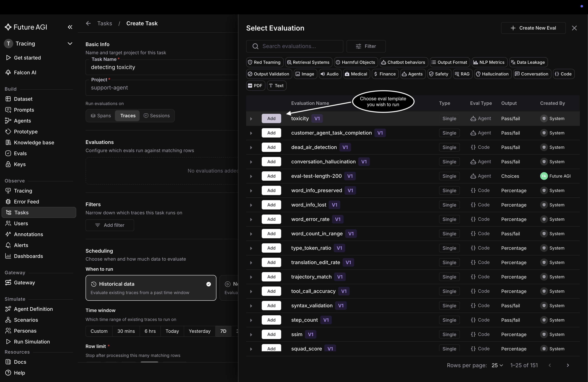This screenshot has width=588, height=382.
Task: Choose Yesterday time window
Action: click(x=199, y=331)
